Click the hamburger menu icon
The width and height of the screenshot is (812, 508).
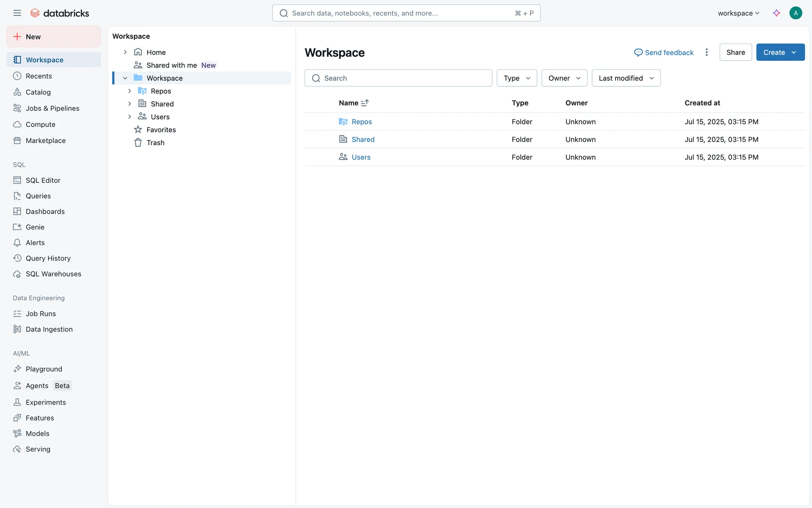point(17,13)
